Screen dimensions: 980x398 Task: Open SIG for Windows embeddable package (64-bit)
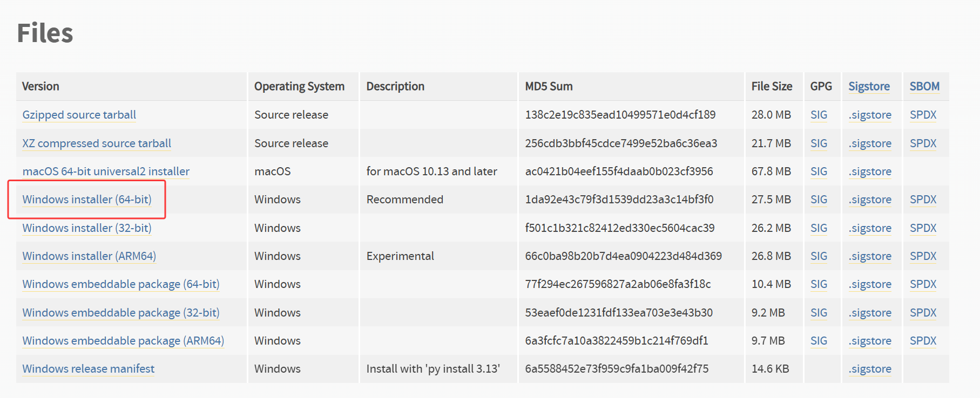819,284
